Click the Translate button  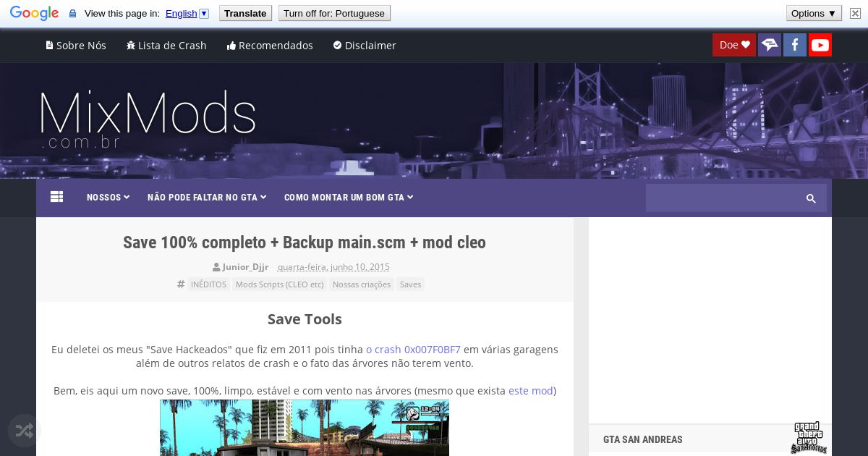click(244, 13)
